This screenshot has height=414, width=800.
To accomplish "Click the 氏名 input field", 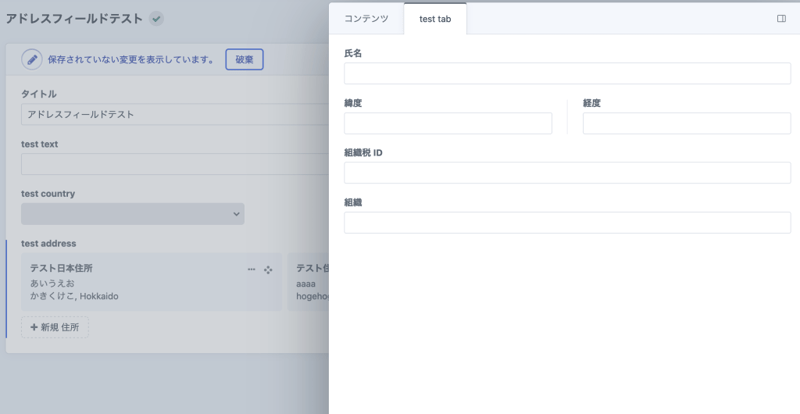I will tap(567, 73).
